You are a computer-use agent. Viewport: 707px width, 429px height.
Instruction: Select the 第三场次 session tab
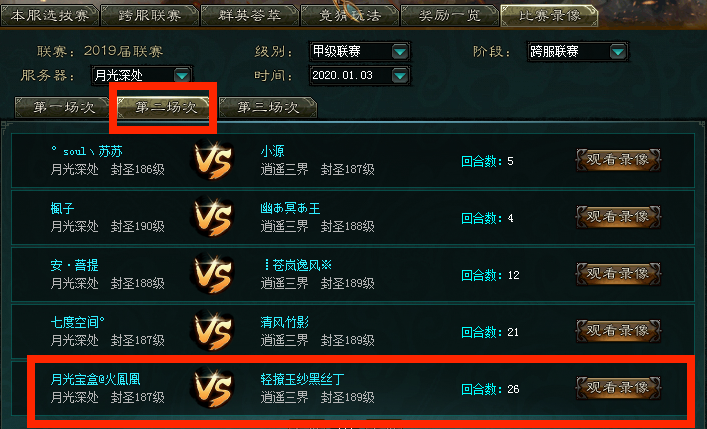[268, 107]
